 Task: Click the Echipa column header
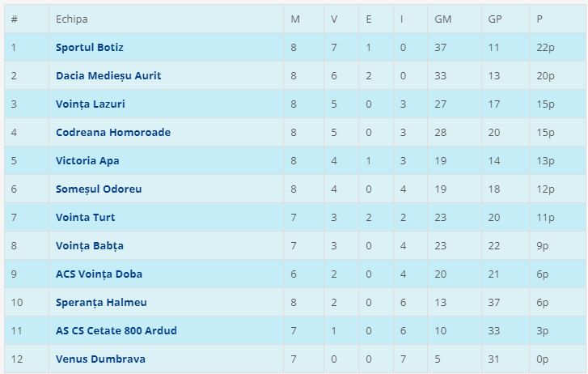[72, 19]
